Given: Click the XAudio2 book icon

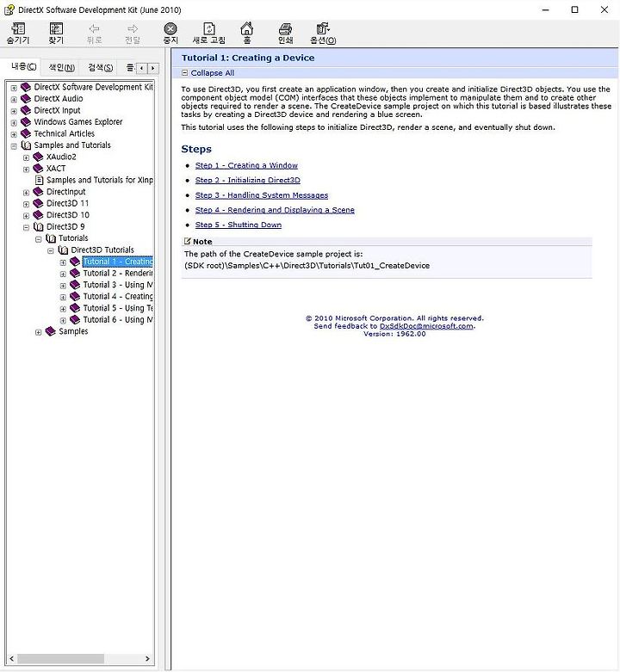Looking at the screenshot, I should (x=38, y=157).
